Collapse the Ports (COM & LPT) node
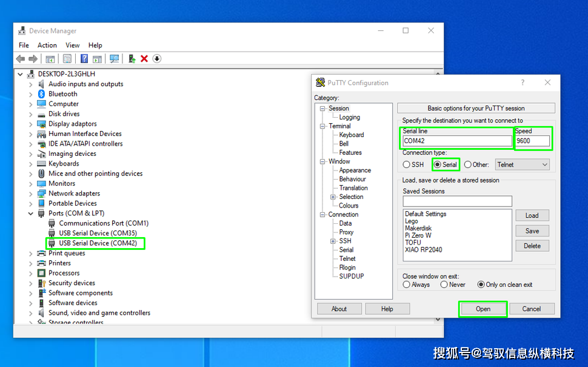The image size is (588, 367). pos(31,214)
